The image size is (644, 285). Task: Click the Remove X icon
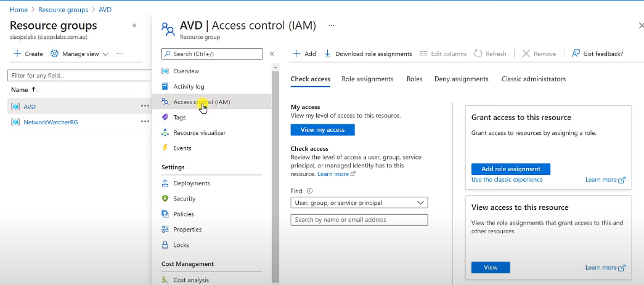526,54
